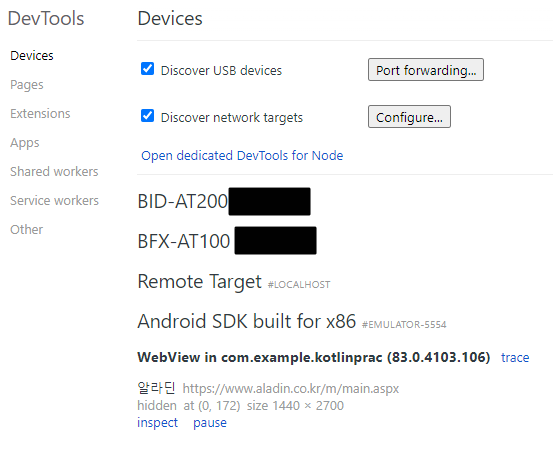The image size is (553, 455).
Task: Uncheck Discover USB devices checkbox
Action: pos(147,68)
